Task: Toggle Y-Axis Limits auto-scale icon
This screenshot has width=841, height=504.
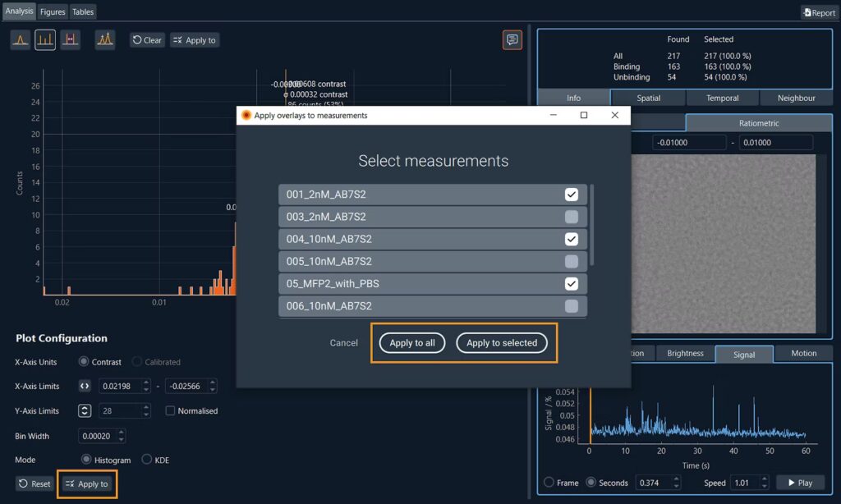Action: pyautogui.click(x=85, y=410)
